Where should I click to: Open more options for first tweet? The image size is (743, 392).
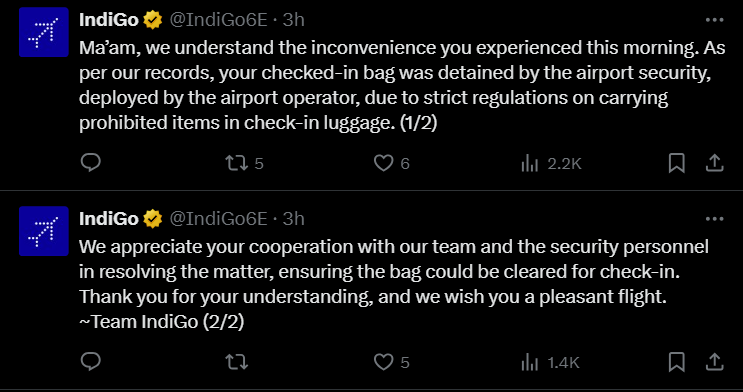pos(715,20)
